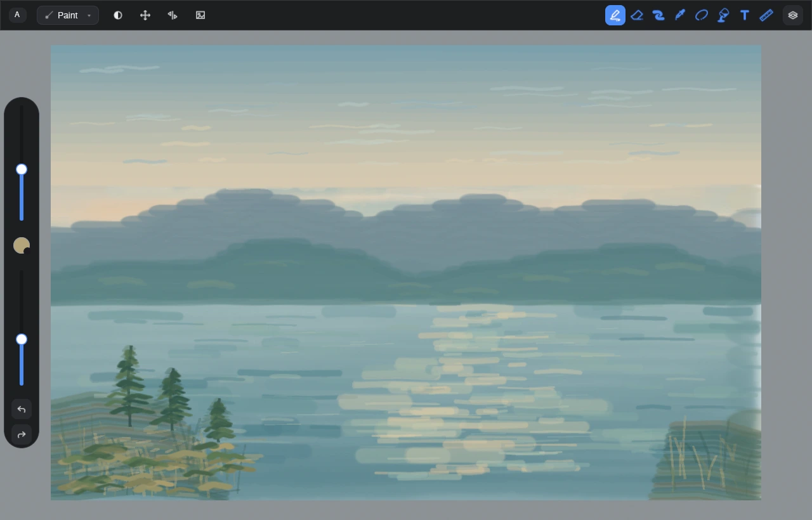Select the Smudge tool
812x520 pixels.
658,15
